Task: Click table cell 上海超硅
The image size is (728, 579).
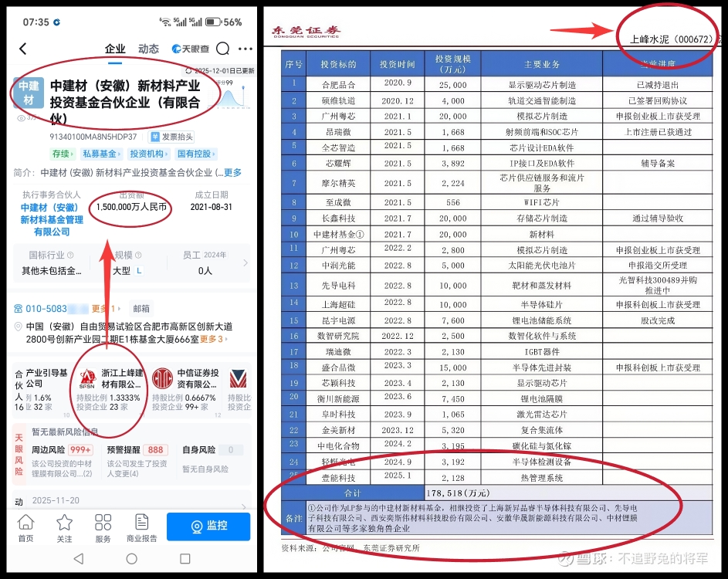Action: tap(338, 305)
